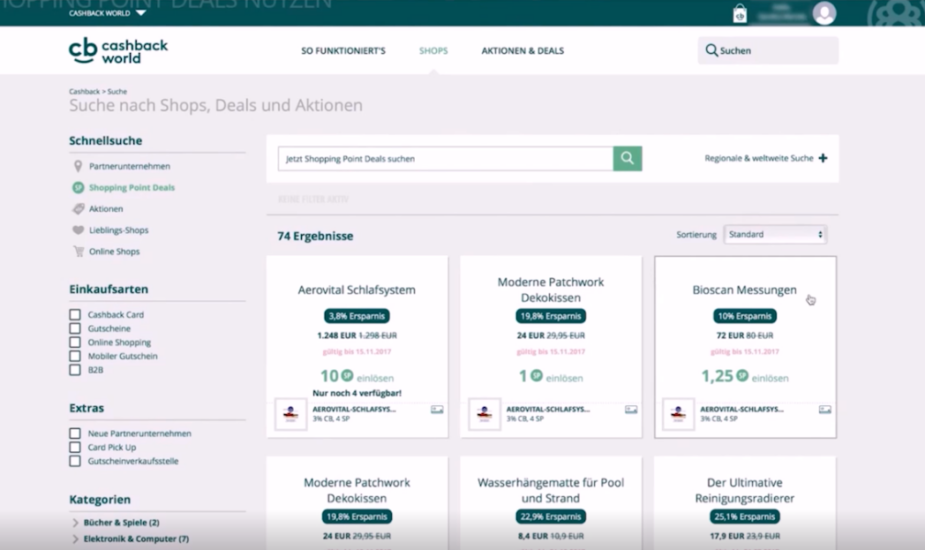Click Nur noch 4 verfügbar! notice

click(357, 393)
